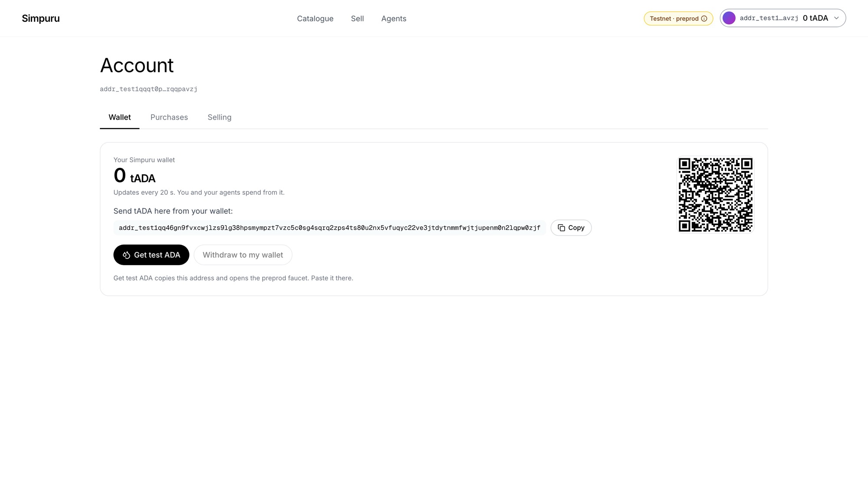The height and width of the screenshot is (488, 868).
Task: Switch to the Selling tab
Action: pyautogui.click(x=219, y=117)
